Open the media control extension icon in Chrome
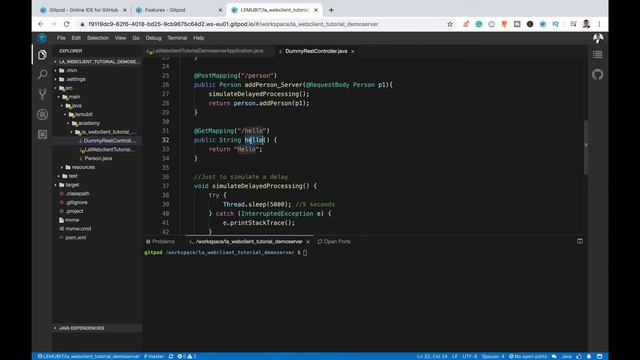 point(573,24)
